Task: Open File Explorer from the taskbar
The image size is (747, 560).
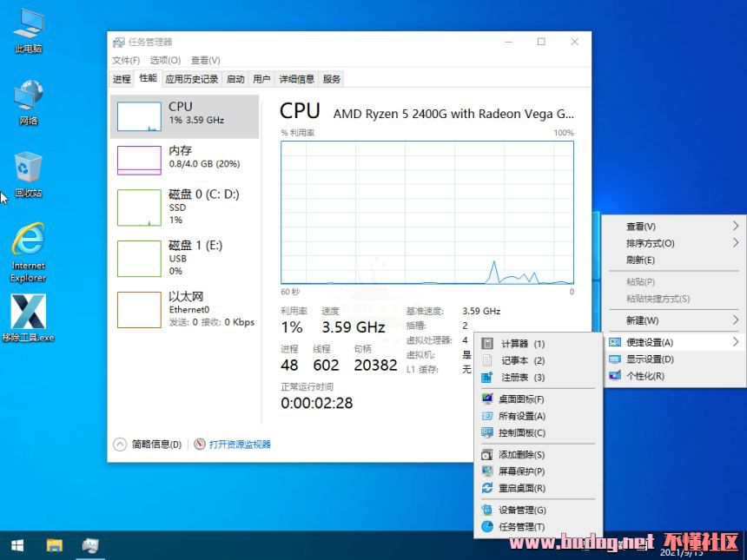Action: (x=54, y=545)
